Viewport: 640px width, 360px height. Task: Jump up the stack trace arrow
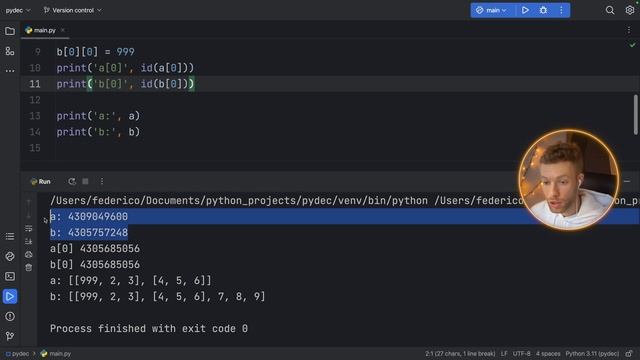(29, 202)
